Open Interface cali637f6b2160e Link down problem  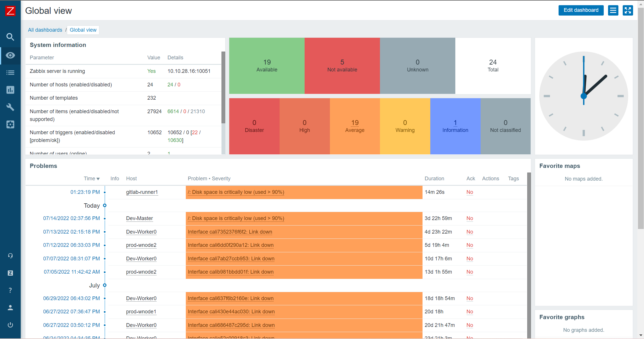pyautogui.click(x=231, y=298)
